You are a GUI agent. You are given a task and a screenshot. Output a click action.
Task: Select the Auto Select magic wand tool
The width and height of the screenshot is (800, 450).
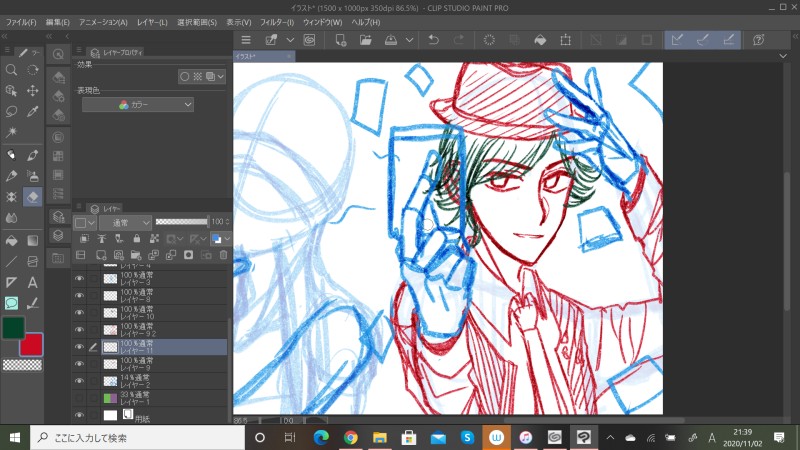pyautogui.click(x=11, y=132)
